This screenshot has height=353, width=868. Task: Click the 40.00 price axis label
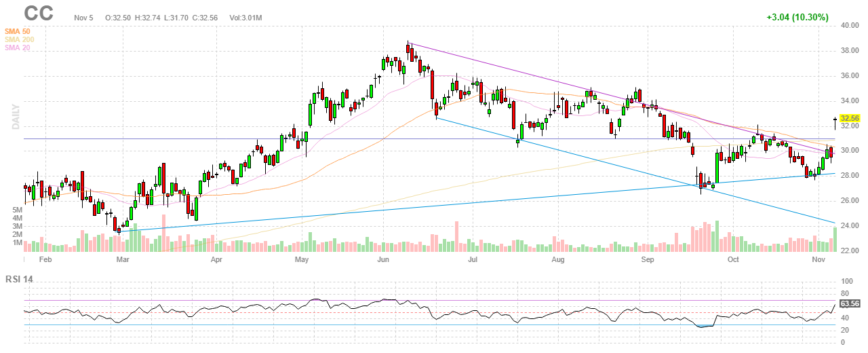[850, 26]
